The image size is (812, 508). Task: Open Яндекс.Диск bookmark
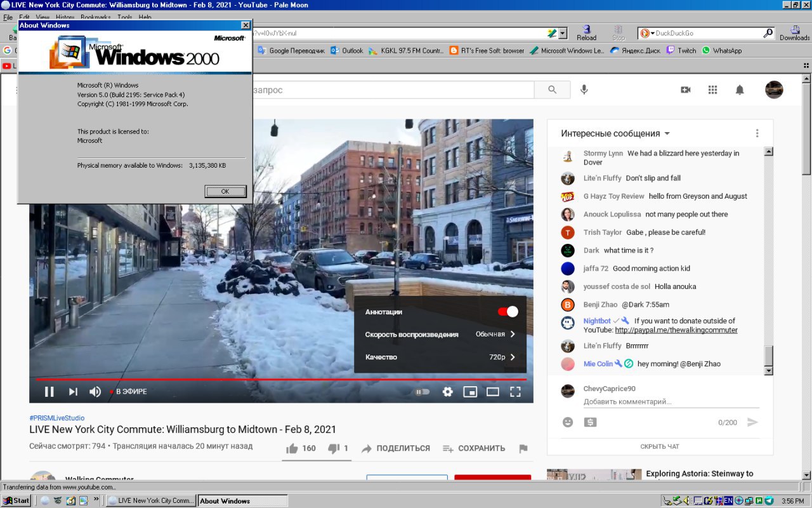click(635, 51)
